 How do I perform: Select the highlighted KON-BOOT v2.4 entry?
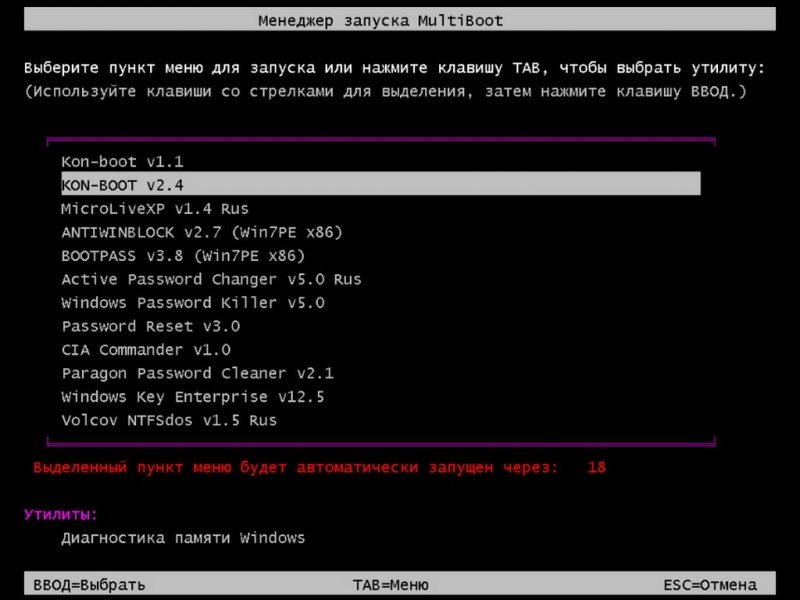(x=381, y=184)
